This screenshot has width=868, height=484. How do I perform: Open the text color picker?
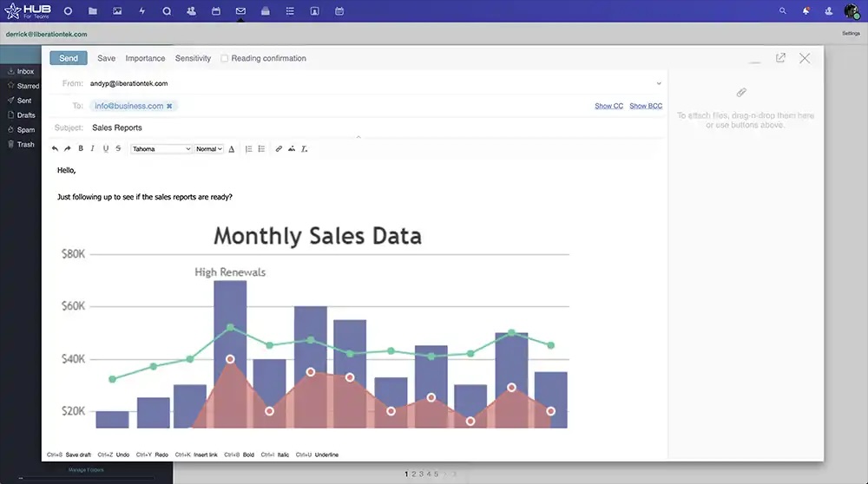point(232,149)
